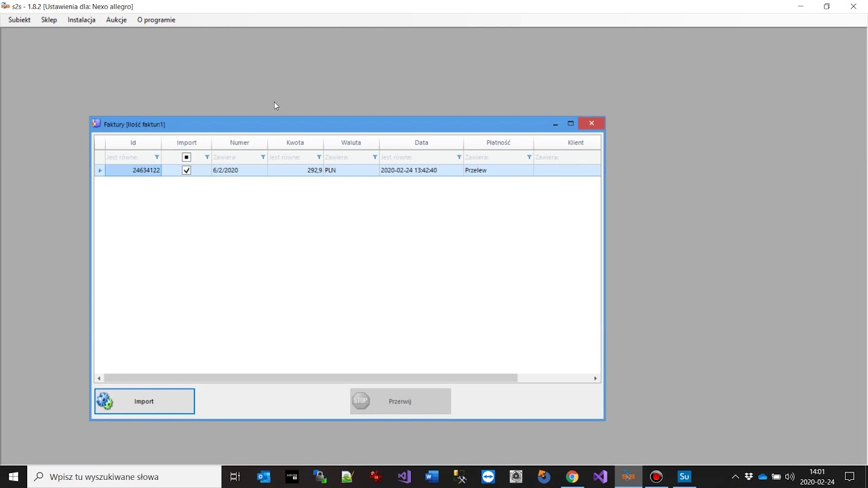
Task: Open Word from the taskbar
Action: coord(432,476)
